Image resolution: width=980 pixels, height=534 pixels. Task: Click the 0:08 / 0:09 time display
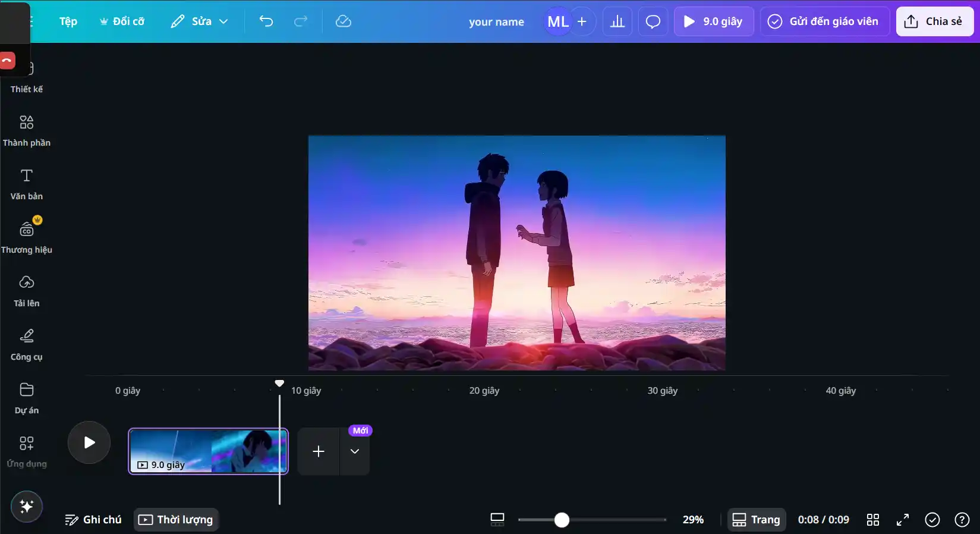click(823, 520)
